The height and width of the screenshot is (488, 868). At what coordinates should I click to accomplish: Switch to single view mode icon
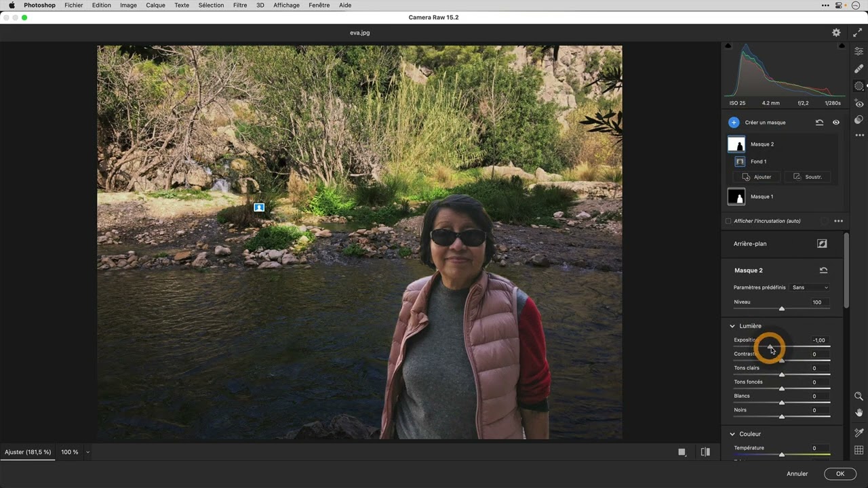(682, 452)
